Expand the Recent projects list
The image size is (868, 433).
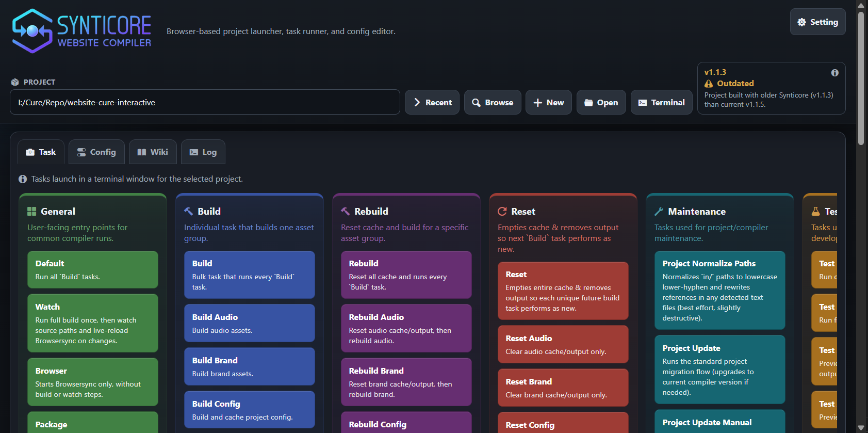(x=432, y=102)
